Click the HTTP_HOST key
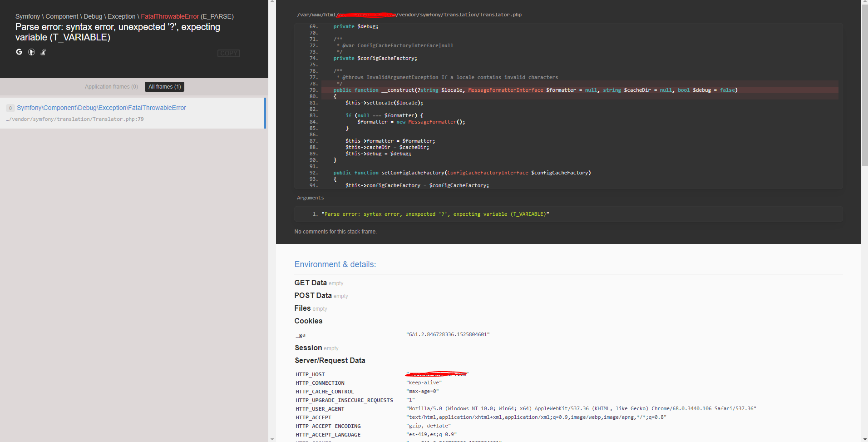The image size is (868, 442). click(310, 374)
